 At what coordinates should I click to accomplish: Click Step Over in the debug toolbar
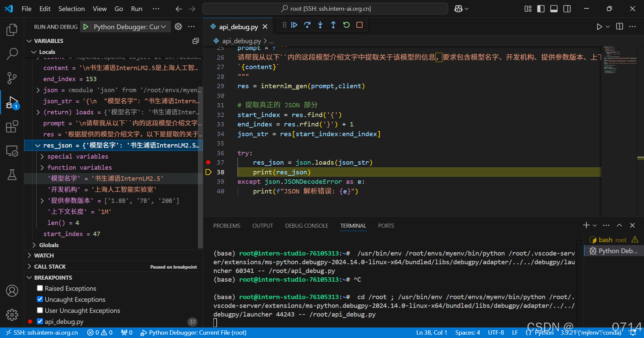coord(307,25)
